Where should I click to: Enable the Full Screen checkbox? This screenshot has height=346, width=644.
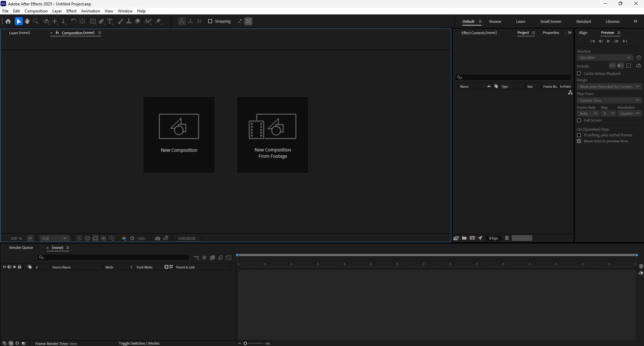click(579, 120)
